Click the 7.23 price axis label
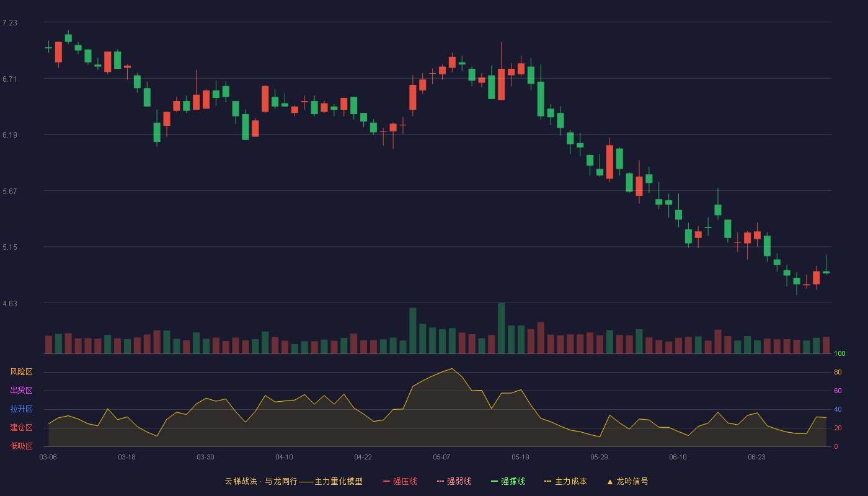 (x=10, y=23)
